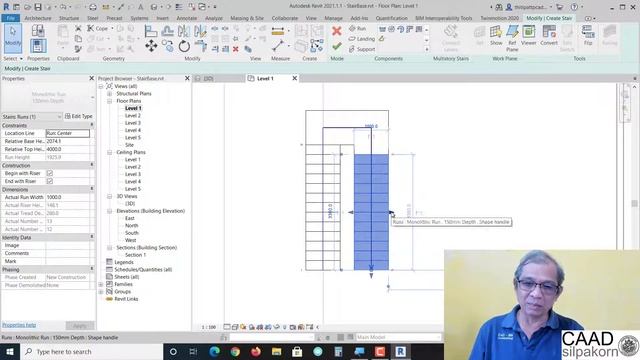Click the red Delete icon in Modify panel
The width and height of the screenshot is (640, 360).
(x=236, y=49)
